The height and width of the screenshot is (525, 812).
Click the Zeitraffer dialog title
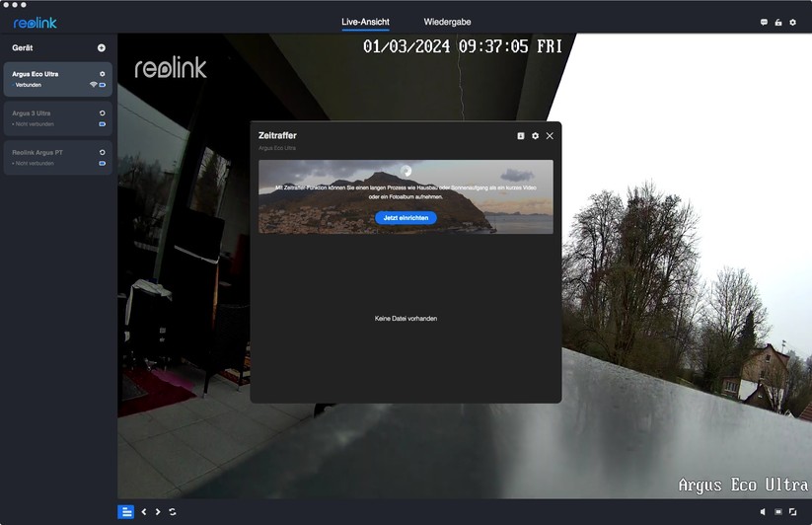pos(277,135)
